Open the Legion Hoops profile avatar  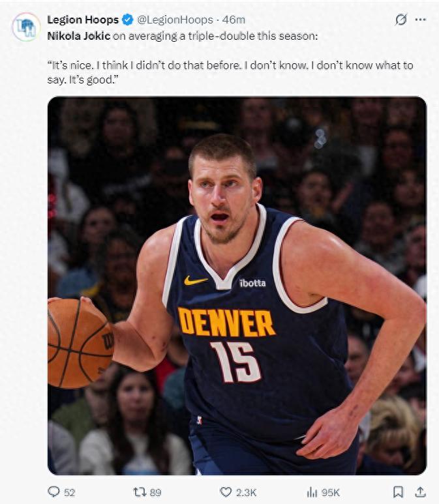(x=26, y=27)
